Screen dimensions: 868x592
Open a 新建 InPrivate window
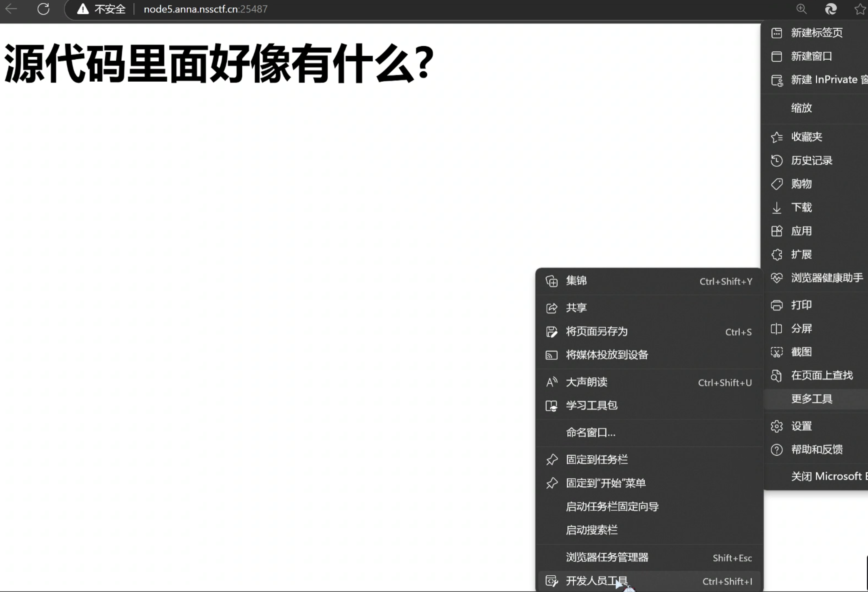point(815,80)
